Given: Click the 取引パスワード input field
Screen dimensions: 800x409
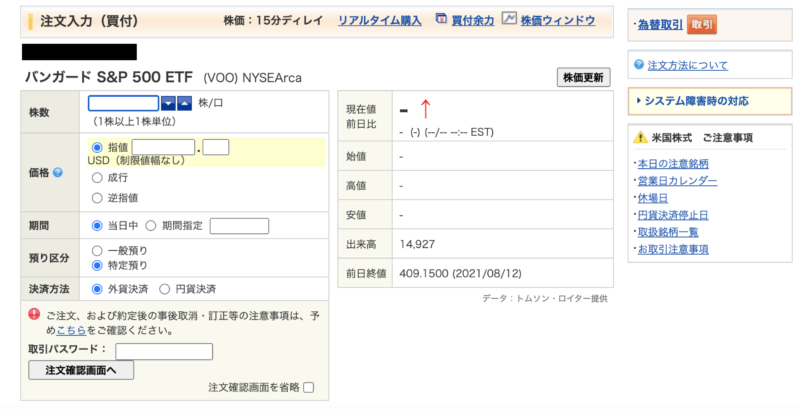Looking at the screenshot, I should (164, 351).
